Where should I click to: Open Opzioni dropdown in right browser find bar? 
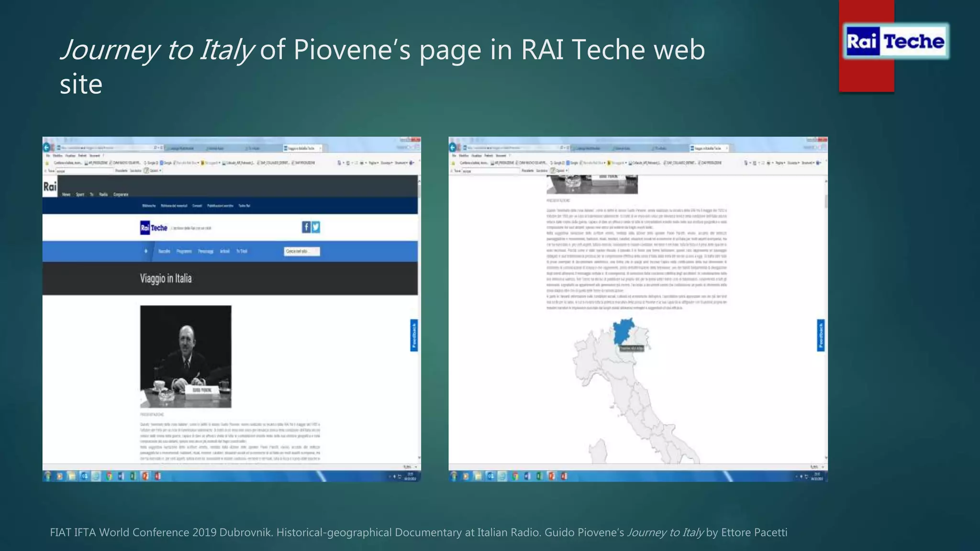[559, 171]
